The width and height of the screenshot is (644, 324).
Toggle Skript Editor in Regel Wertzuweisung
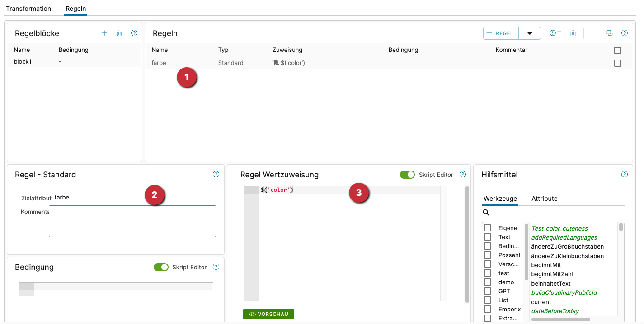(x=407, y=175)
